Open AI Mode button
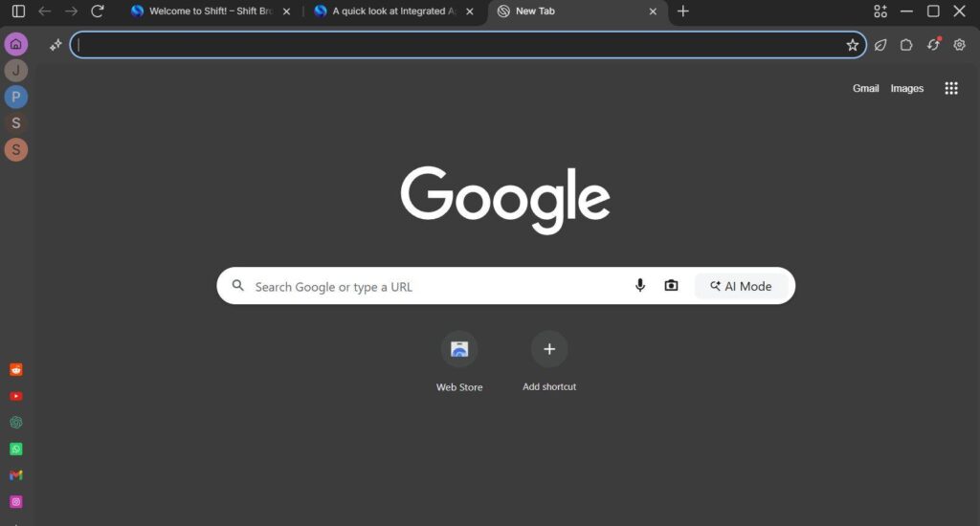Image resolution: width=980 pixels, height=526 pixels. [742, 286]
